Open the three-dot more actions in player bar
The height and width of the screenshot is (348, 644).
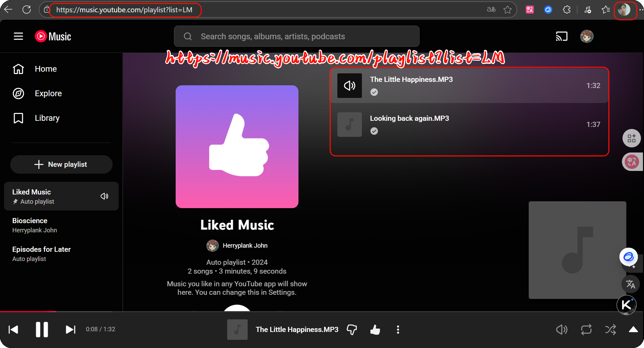click(x=398, y=330)
